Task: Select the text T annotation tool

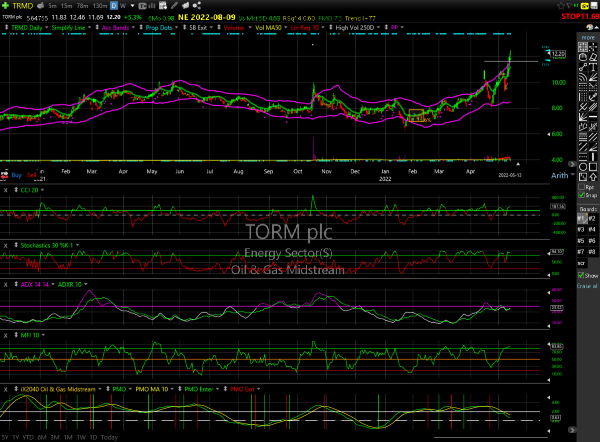Action: pyautogui.click(x=593, y=67)
